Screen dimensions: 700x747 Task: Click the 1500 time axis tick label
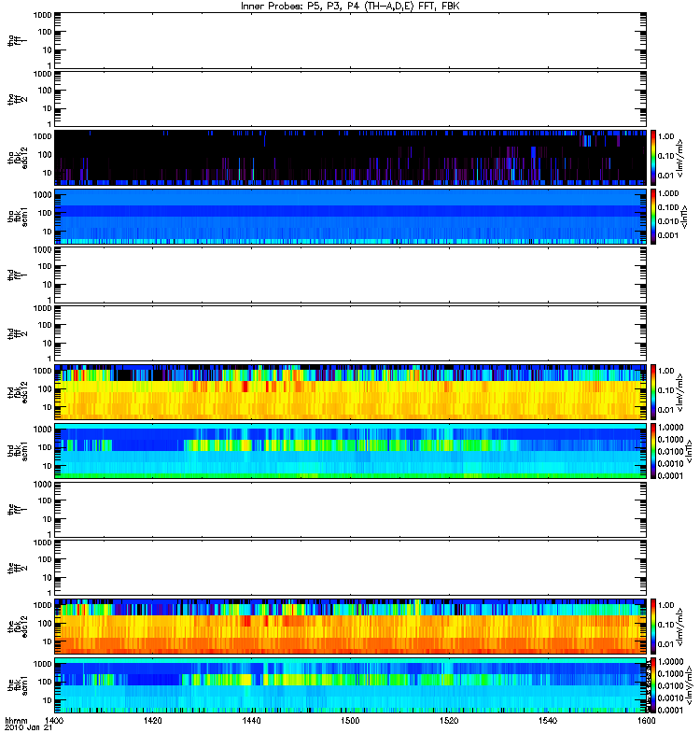(x=350, y=720)
